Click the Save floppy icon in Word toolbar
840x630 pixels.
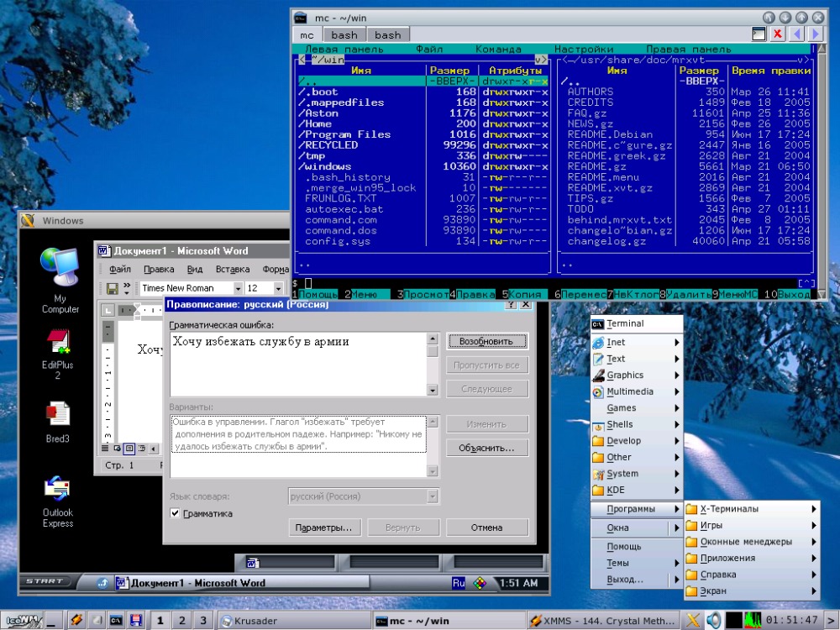[x=112, y=289]
